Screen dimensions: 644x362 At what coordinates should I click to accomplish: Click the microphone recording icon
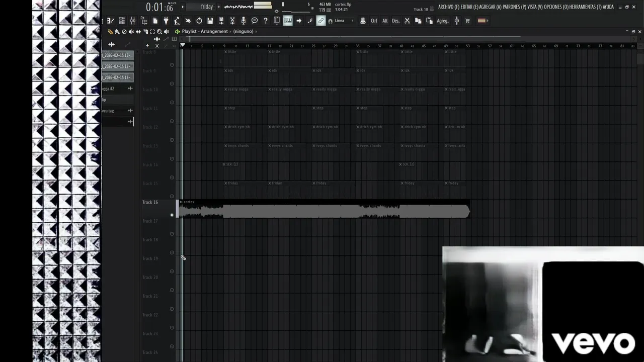(x=244, y=21)
